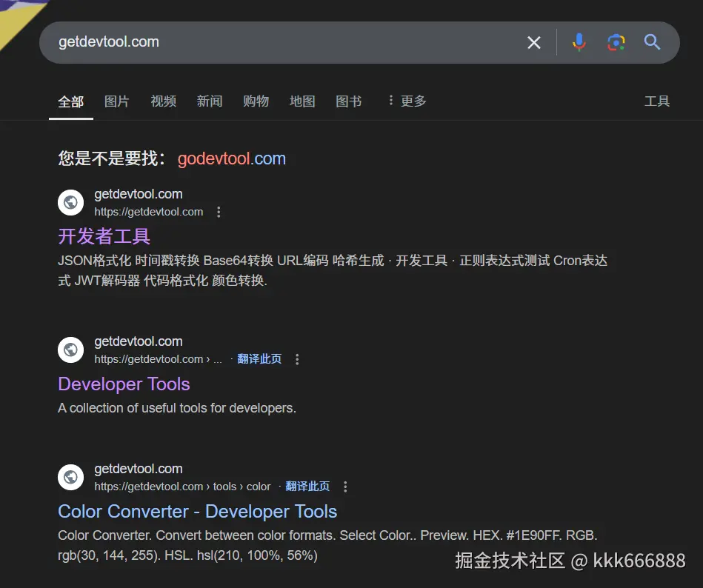Click the favicon beside the Developer Tools result
This screenshot has width=703, height=588.
[x=70, y=350]
